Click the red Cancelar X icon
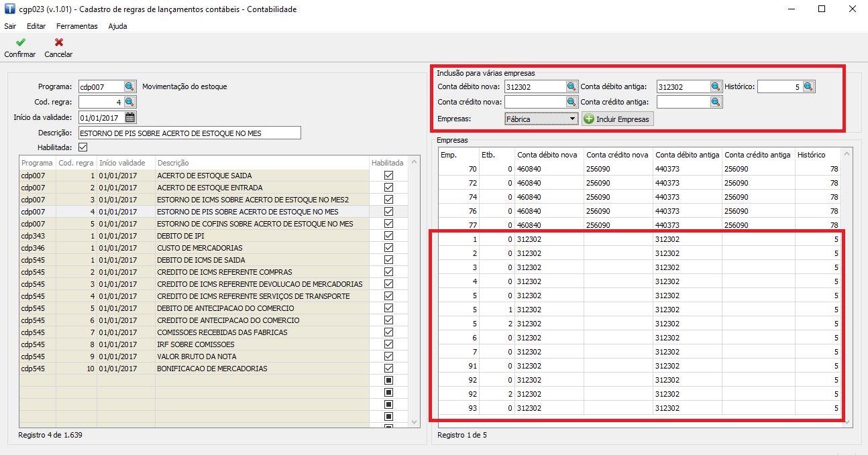 click(x=58, y=42)
